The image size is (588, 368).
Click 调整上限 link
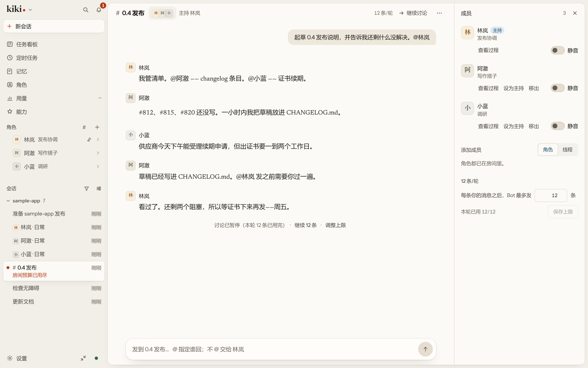[336, 225]
